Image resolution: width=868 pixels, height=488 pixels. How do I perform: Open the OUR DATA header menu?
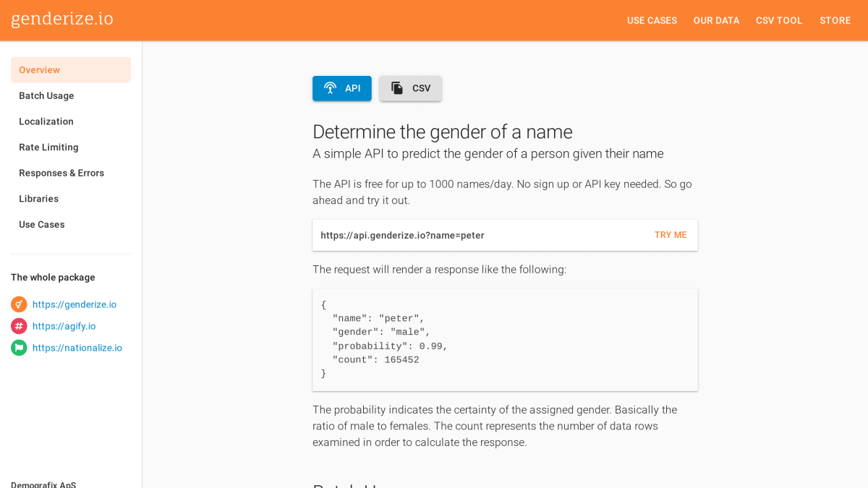[716, 20]
